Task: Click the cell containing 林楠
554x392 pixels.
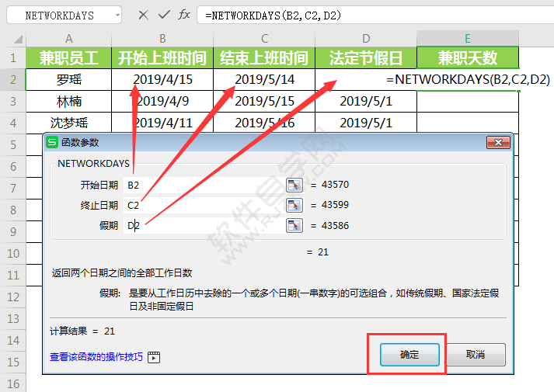Action: tap(69, 101)
